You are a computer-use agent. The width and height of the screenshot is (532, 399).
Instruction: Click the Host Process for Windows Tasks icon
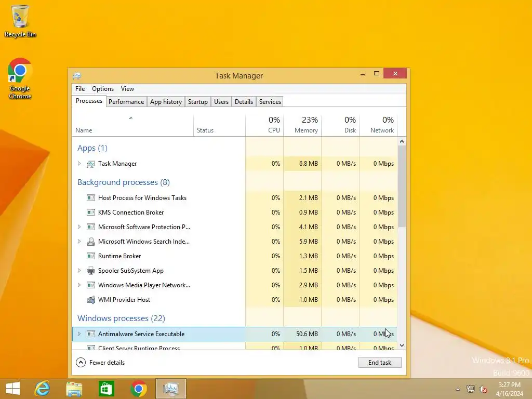[x=90, y=198]
